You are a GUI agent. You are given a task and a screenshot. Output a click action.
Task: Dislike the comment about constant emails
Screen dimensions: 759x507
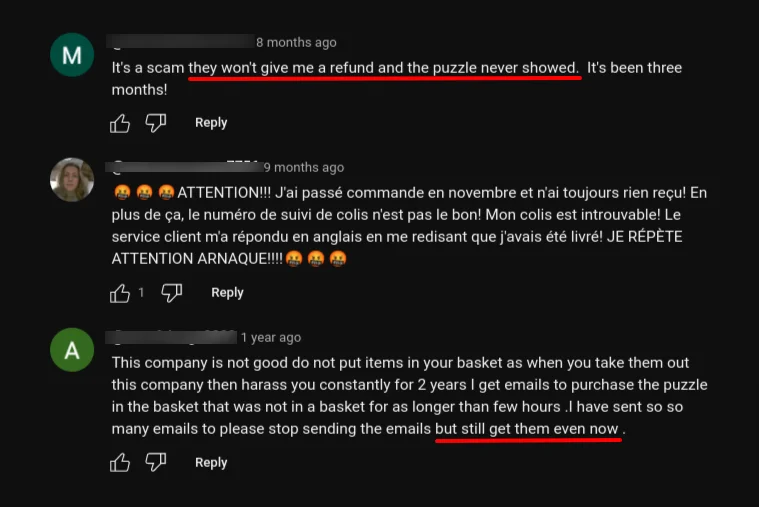coord(156,462)
